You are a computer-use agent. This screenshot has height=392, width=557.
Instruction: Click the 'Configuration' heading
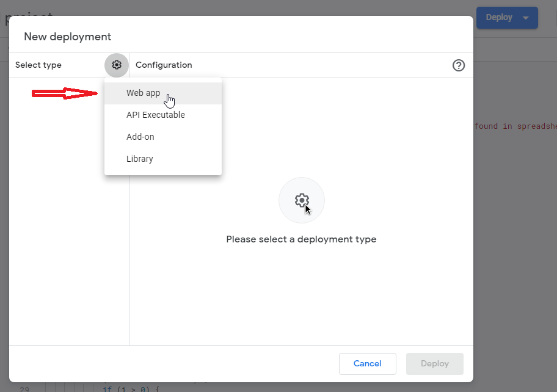[164, 65]
